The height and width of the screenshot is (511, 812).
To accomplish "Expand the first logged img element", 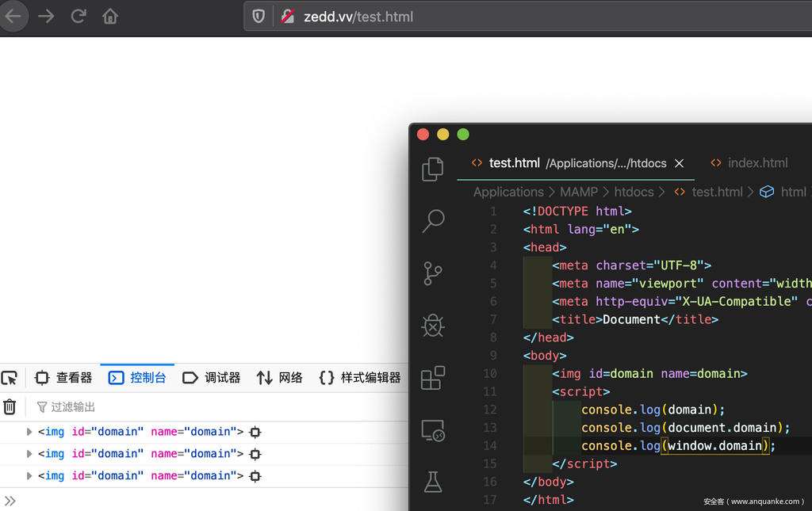I will click(29, 432).
